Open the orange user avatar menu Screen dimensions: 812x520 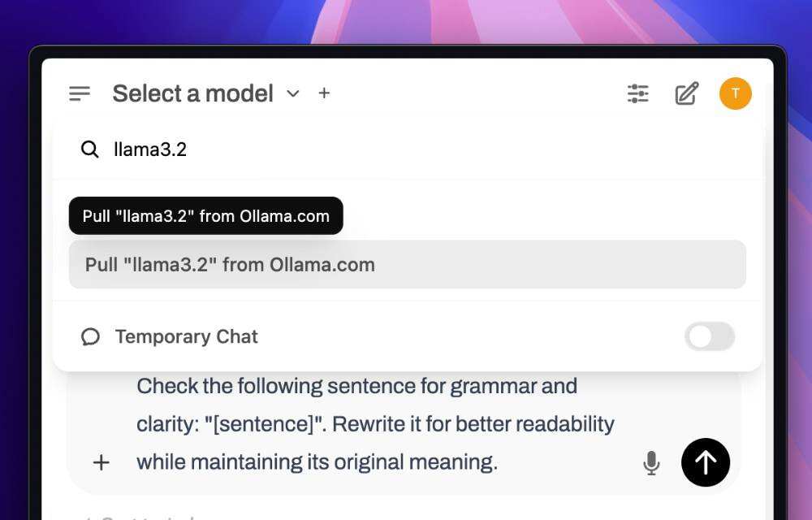click(x=735, y=93)
